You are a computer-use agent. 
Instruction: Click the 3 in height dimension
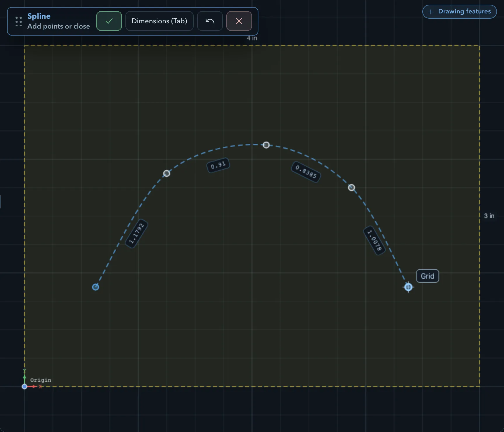pos(489,216)
